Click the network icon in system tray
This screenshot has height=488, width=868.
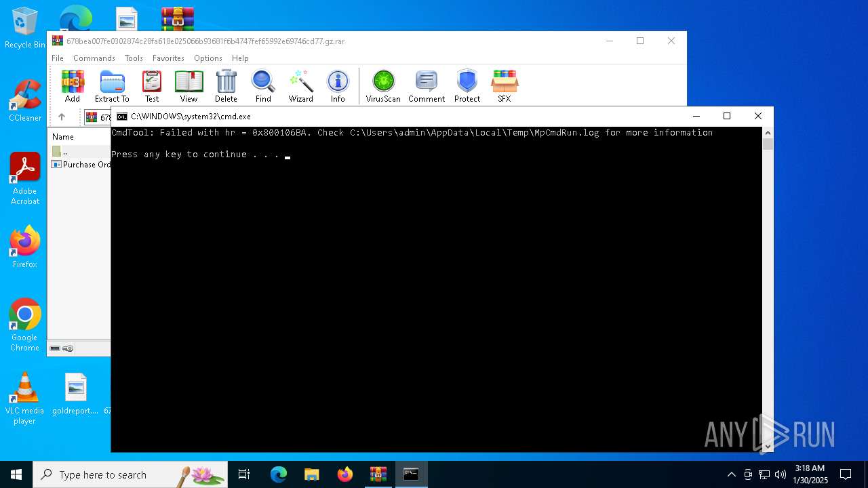coord(764,474)
